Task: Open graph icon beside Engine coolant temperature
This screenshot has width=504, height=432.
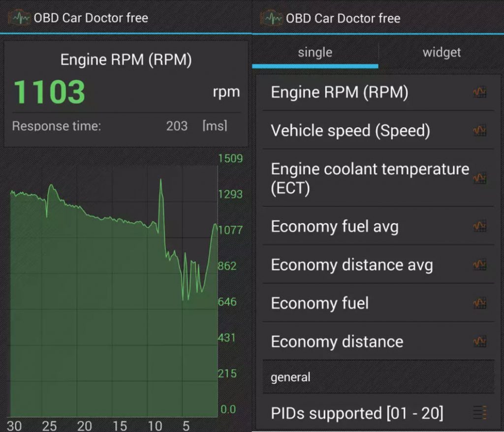Action: point(479,178)
